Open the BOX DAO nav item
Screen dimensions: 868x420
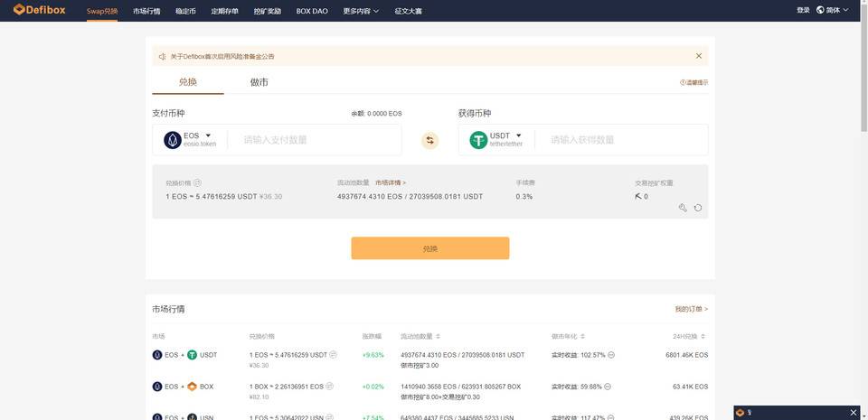pos(312,11)
